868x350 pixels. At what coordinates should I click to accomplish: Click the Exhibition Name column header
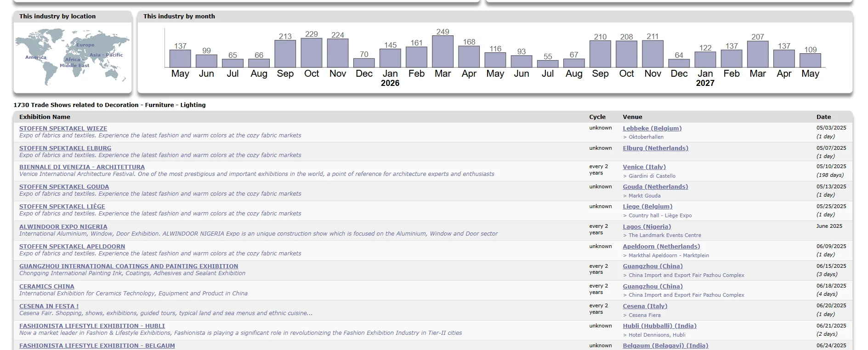coord(45,117)
